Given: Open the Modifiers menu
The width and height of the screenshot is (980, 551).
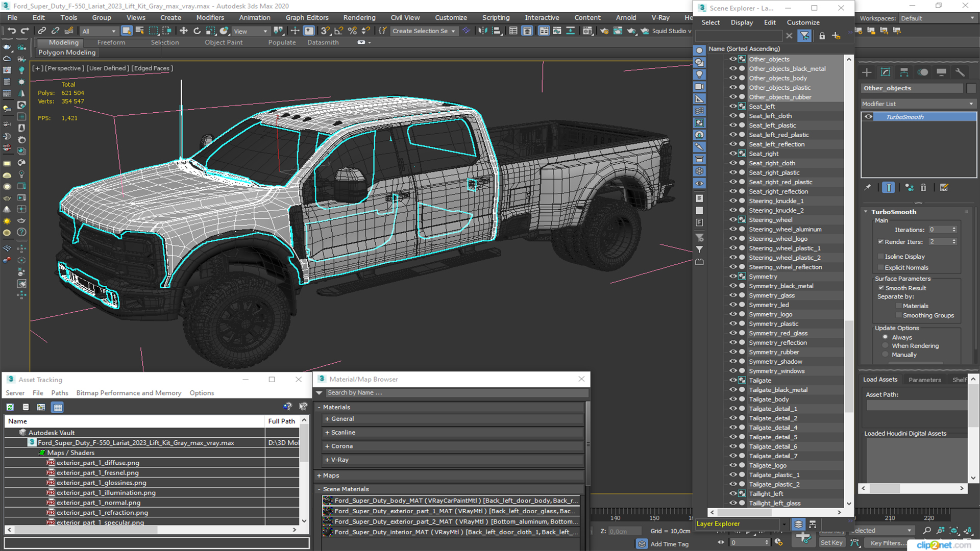Looking at the screenshot, I should coord(210,17).
